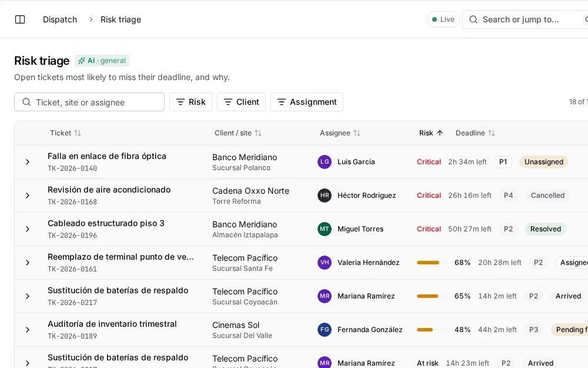The width and height of the screenshot is (588, 368).
Task: Click the Cancelled status badge
Action: coord(547,195)
